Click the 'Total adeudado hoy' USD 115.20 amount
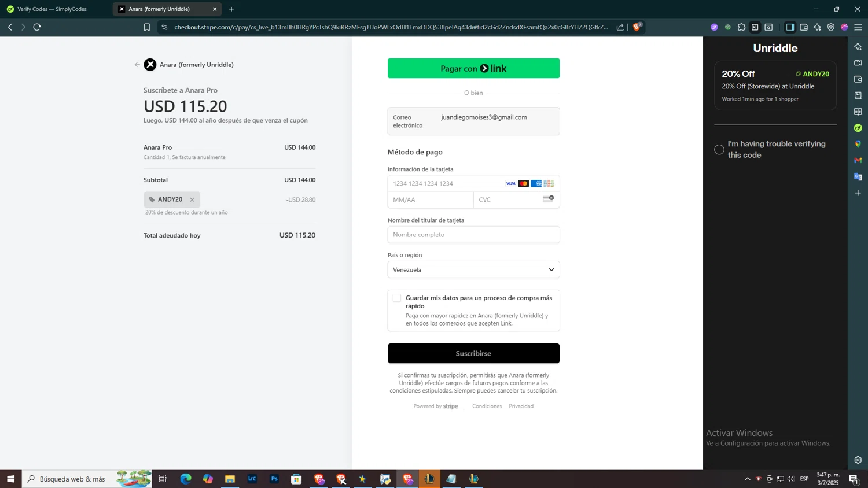 (297, 235)
